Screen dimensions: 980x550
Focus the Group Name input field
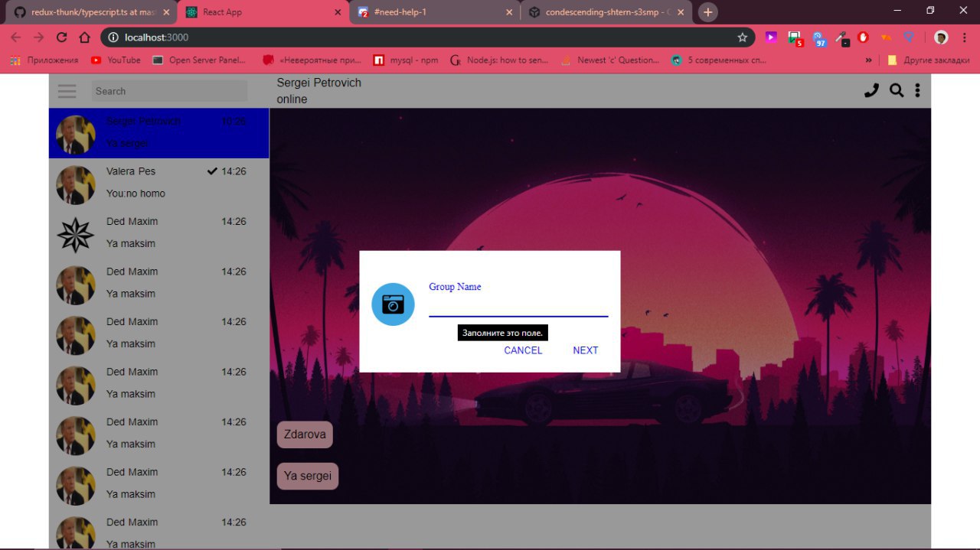pyautogui.click(x=518, y=306)
